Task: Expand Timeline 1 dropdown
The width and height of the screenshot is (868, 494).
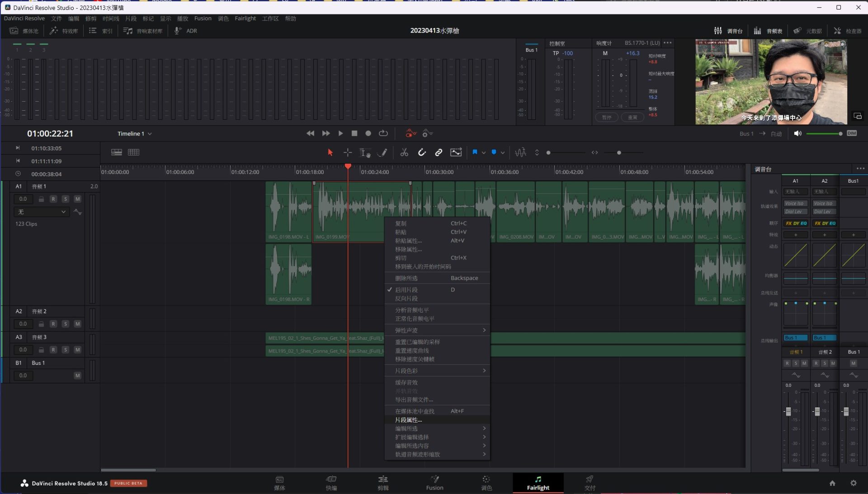Action: (x=135, y=134)
